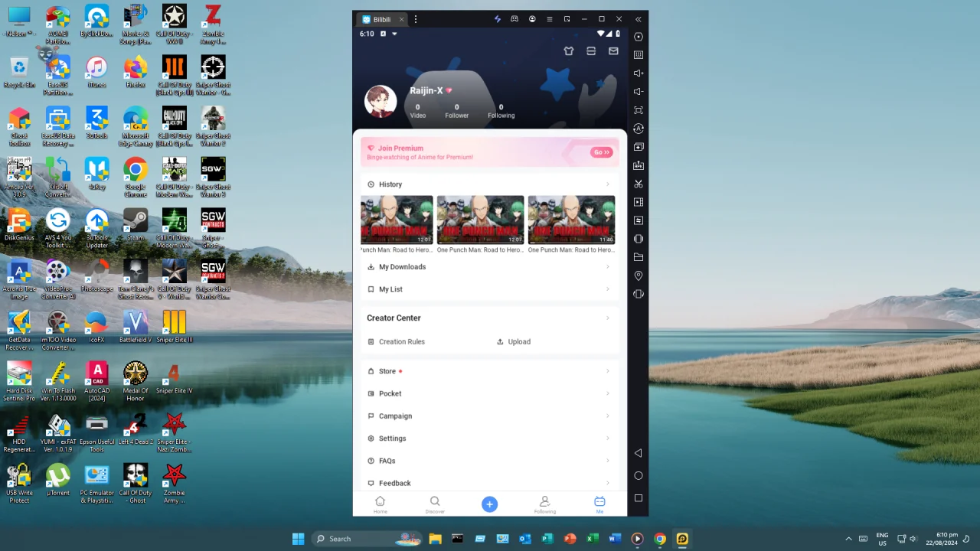Click the gamepad icon in emulator title bar
Screen dimensions: 980x551
(514, 19)
